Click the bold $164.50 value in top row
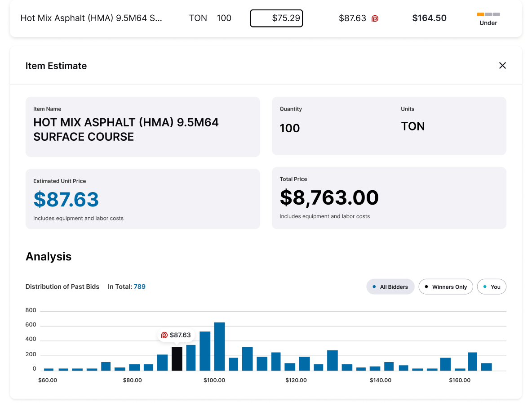The height and width of the screenshot is (403, 532). (429, 18)
